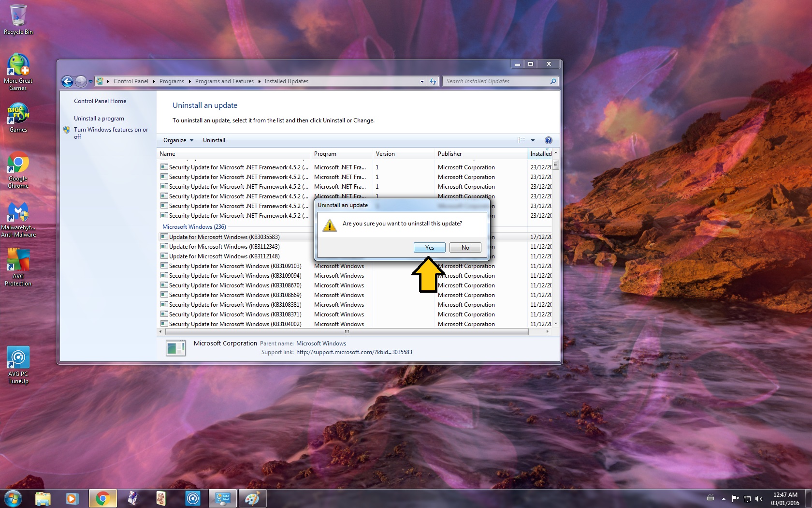Open AVG Protection desktop shortcut

pos(18,267)
